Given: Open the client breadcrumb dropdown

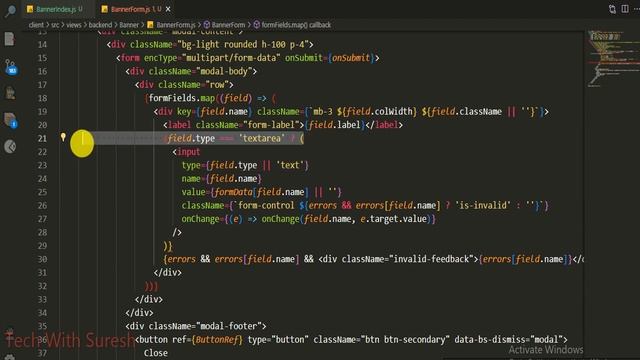Looking at the screenshot, I should (36, 25).
